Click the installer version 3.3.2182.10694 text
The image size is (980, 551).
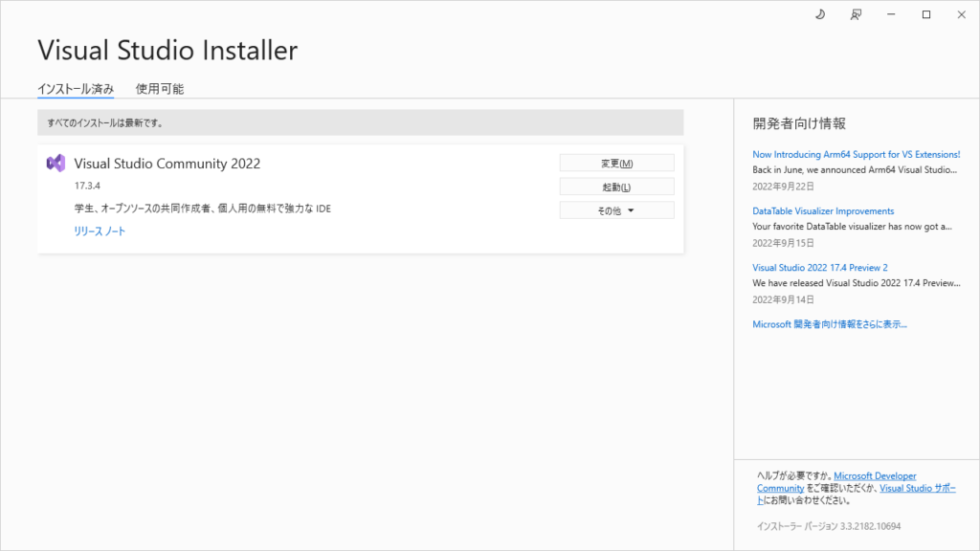pos(829,527)
